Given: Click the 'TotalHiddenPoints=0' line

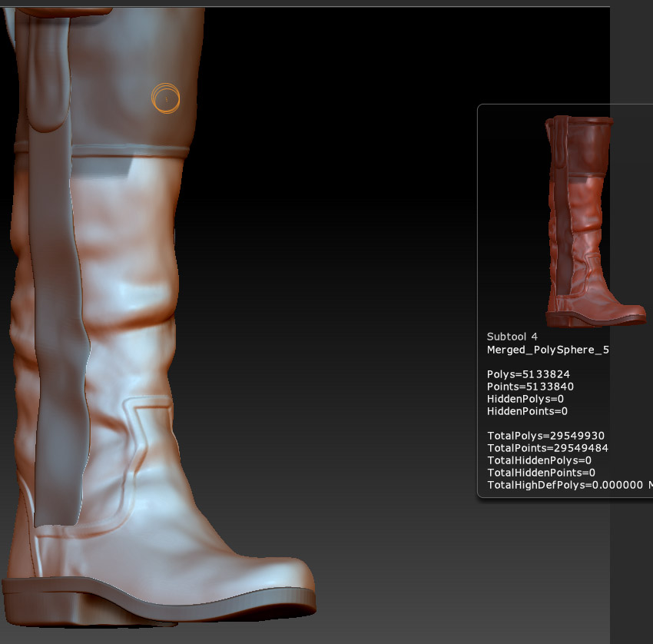Looking at the screenshot, I should point(541,473).
